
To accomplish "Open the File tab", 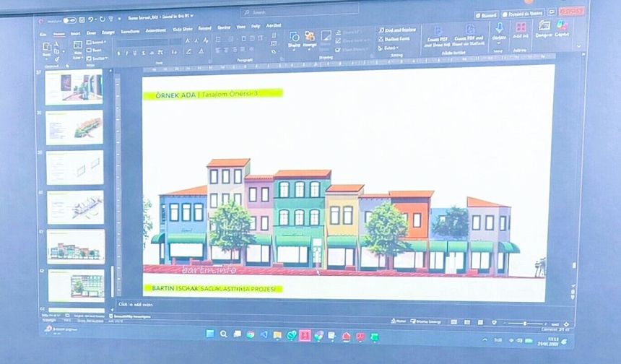I will pos(43,35).
